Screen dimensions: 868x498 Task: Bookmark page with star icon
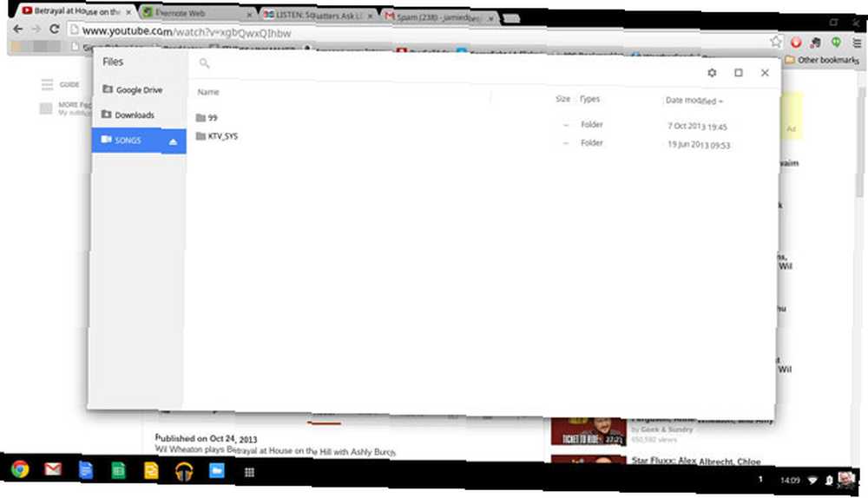[x=776, y=42]
